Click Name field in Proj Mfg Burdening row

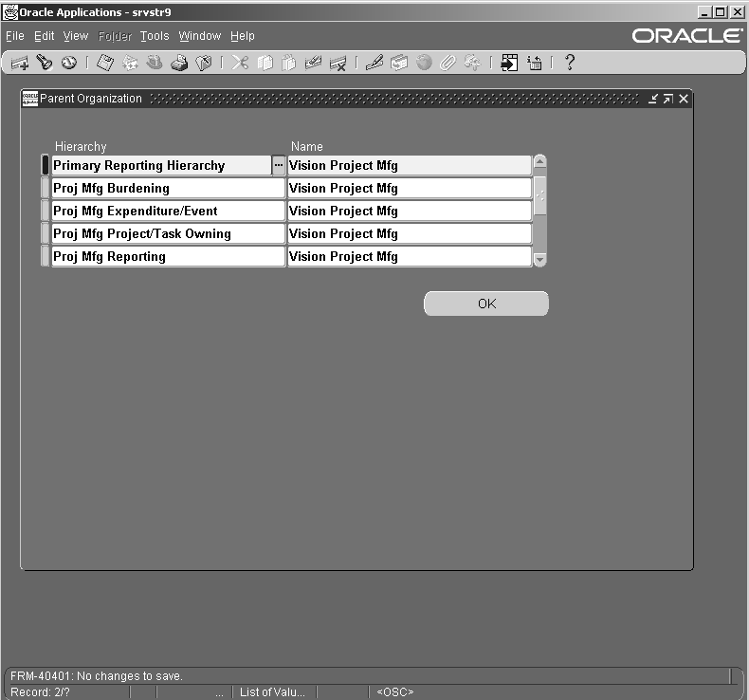point(410,188)
